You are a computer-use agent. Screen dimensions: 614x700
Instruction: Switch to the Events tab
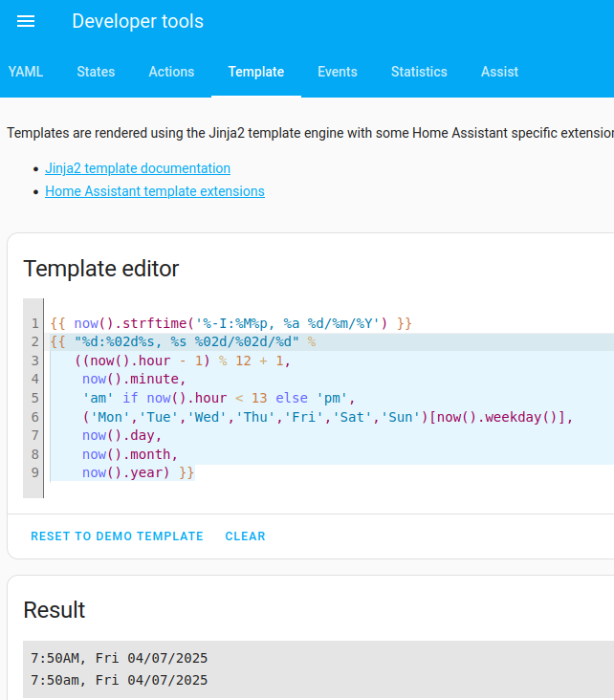[338, 72]
